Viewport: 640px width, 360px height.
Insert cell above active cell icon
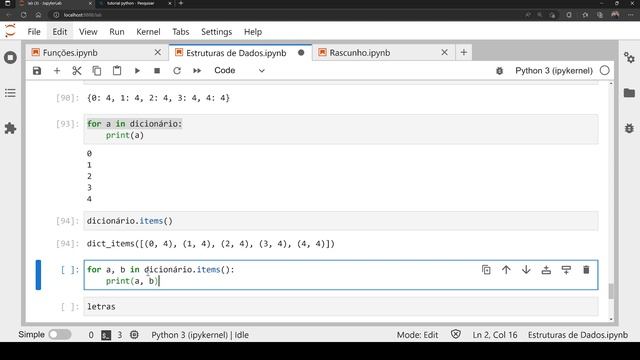coord(546,270)
